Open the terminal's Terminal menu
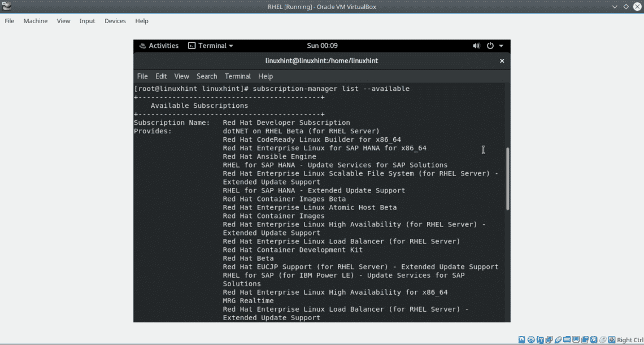Image resolution: width=644 pixels, height=345 pixels. (x=238, y=76)
